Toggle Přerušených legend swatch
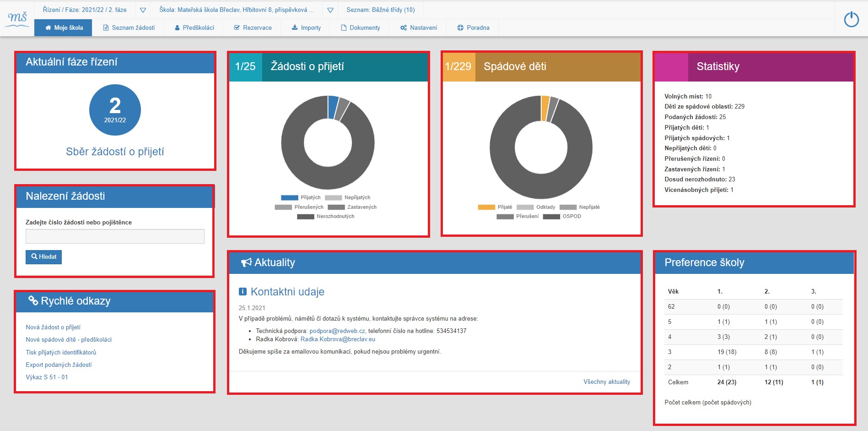 click(283, 207)
